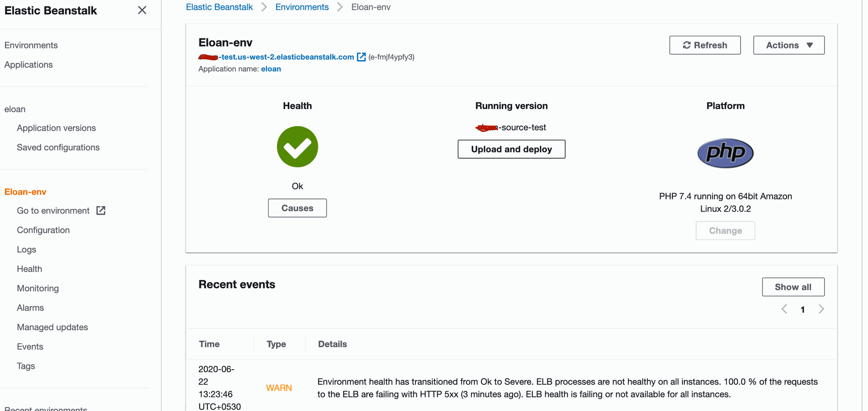The width and height of the screenshot is (868, 411).
Task: Close the Elastic Beanstalk sidebar panel
Action: coord(142,10)
